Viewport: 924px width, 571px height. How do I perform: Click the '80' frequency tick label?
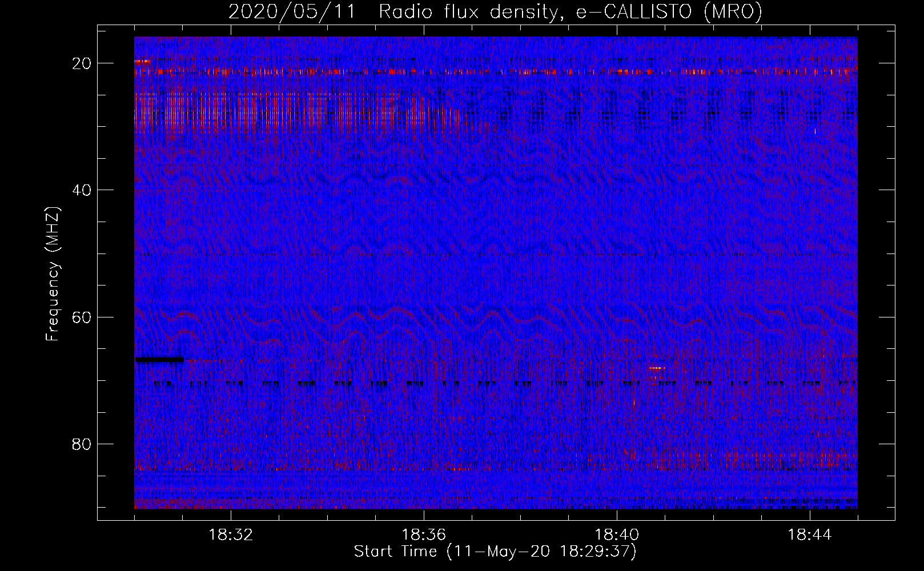(x=82, y=444)
